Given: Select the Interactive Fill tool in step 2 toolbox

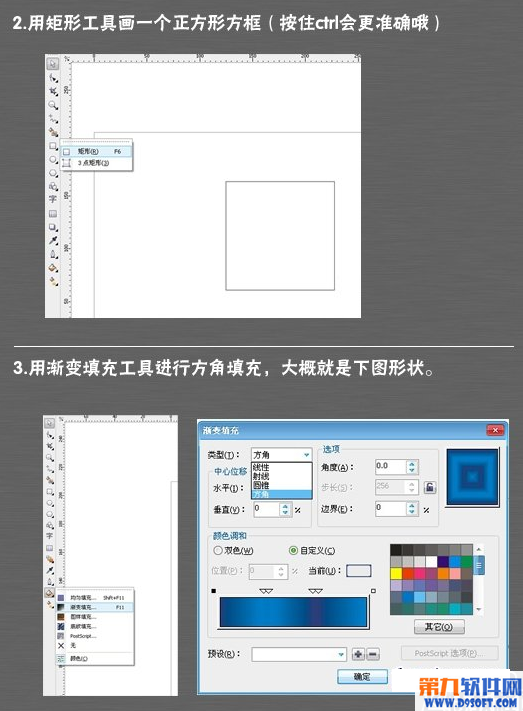Looking at the screenshot, I should point(53,282).
